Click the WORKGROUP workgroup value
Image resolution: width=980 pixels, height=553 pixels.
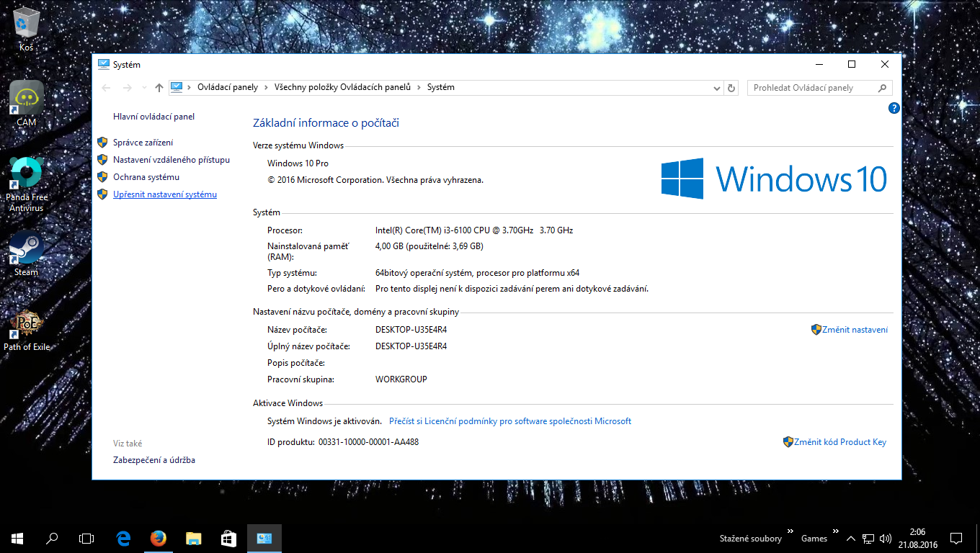coord(401,379)
